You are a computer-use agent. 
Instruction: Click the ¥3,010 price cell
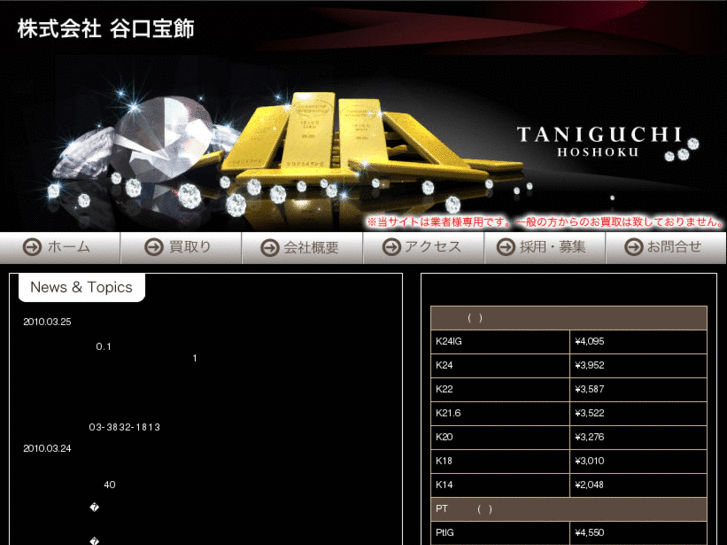click(638, 461)
